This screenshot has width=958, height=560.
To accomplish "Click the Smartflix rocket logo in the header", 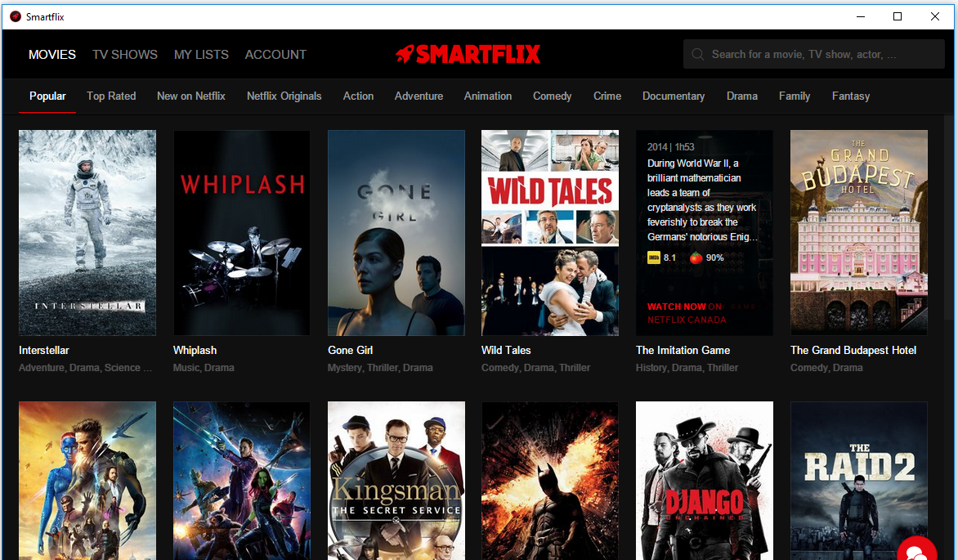I will pos(468,55).
